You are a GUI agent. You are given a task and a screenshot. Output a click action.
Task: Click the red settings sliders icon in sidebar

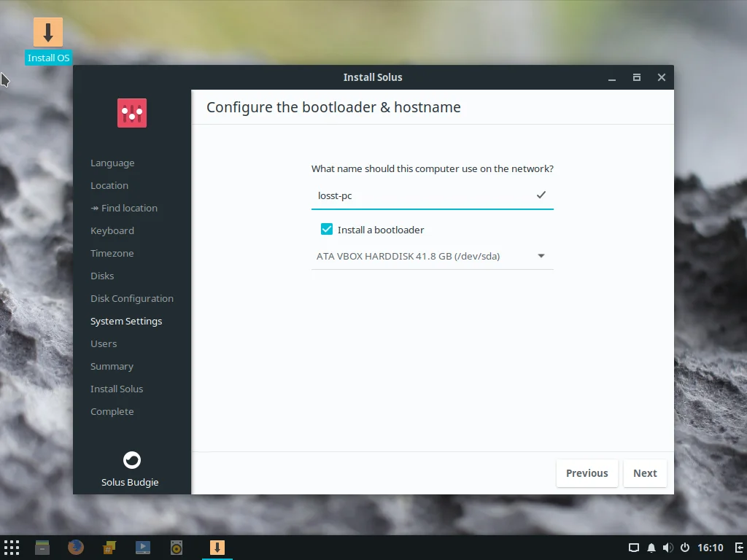pos(132,113)
